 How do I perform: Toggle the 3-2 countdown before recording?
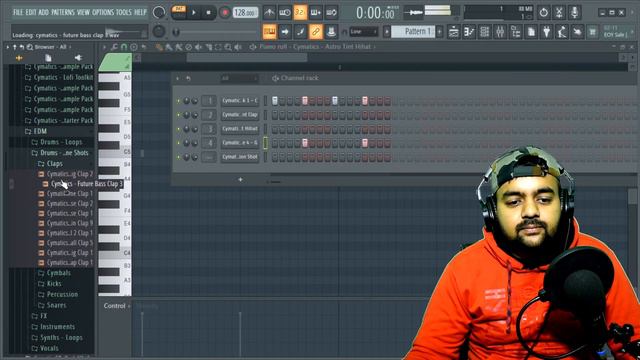click(x=300, y=13)
